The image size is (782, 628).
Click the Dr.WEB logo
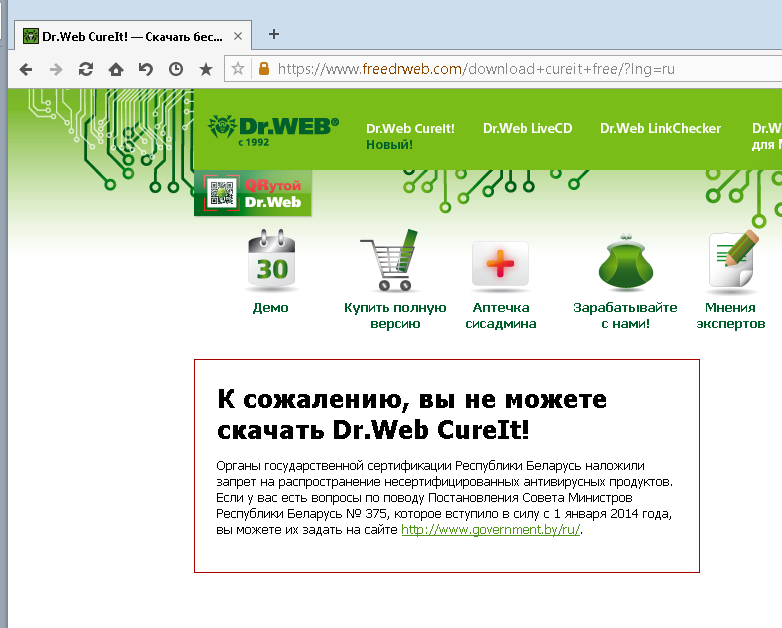pyautogui.click(x=273, y=130)
